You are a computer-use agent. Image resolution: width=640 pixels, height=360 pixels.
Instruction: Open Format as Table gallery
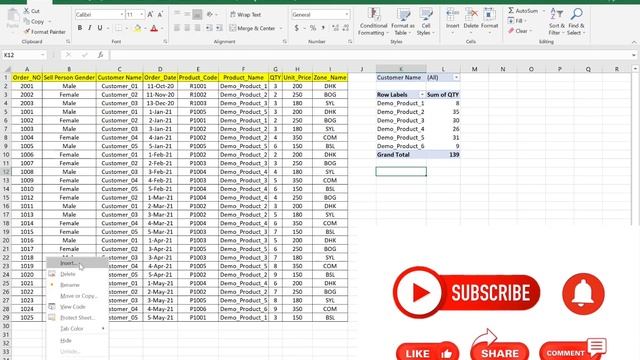[402, 22]
